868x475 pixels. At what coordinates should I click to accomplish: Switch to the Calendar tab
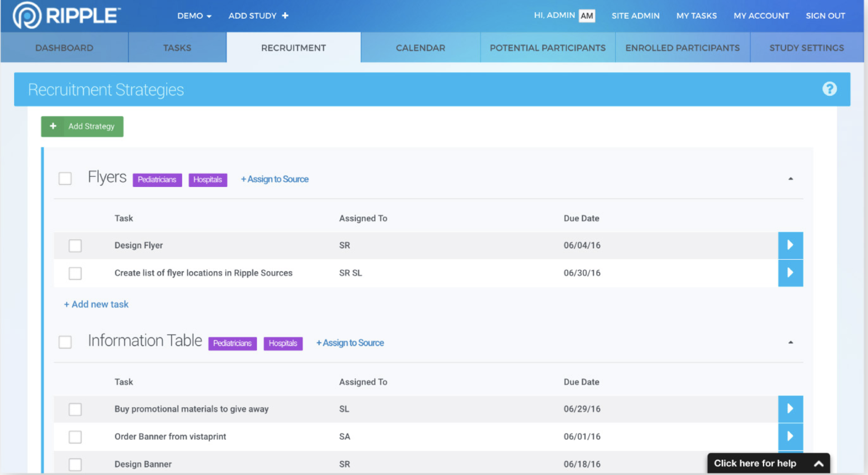420,48
